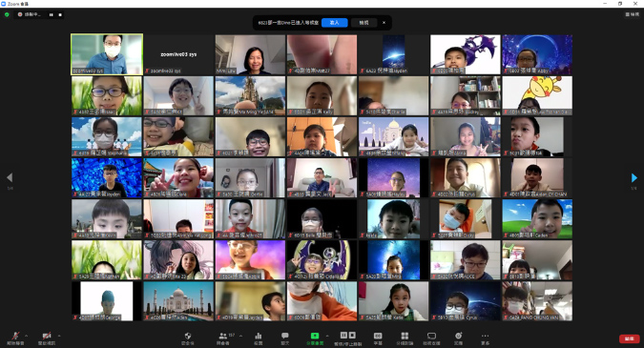Toggle the camera video icon

[47, 336]
